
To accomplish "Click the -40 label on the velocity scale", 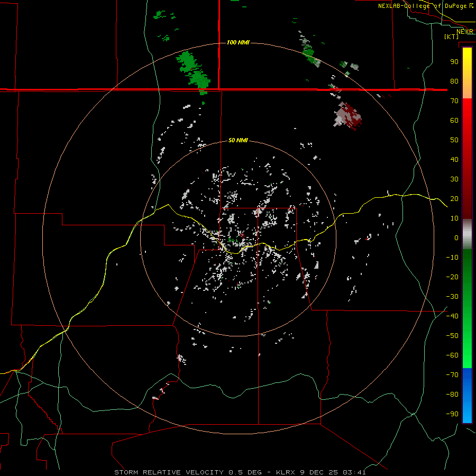I will 452,316.
